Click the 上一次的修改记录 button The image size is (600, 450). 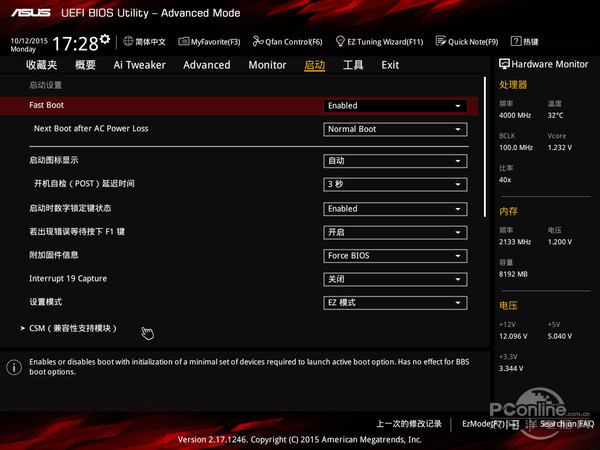(409, 424)
